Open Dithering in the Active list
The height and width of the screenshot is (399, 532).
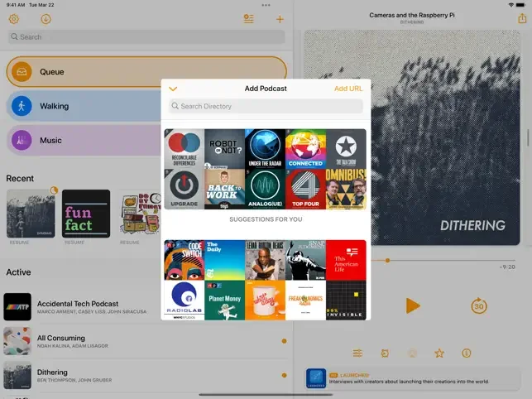[x=146, y=376]
